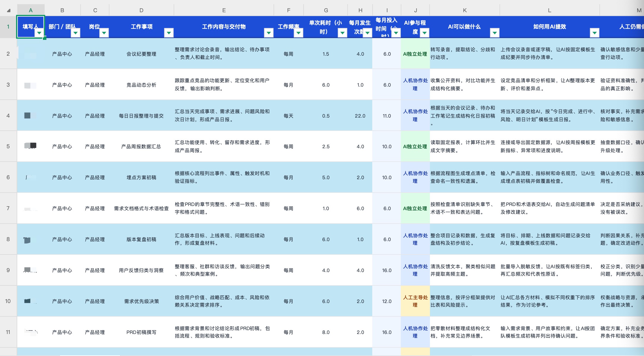Open filter dropdown for 每月投入时间 column

[x=396, y=33]
